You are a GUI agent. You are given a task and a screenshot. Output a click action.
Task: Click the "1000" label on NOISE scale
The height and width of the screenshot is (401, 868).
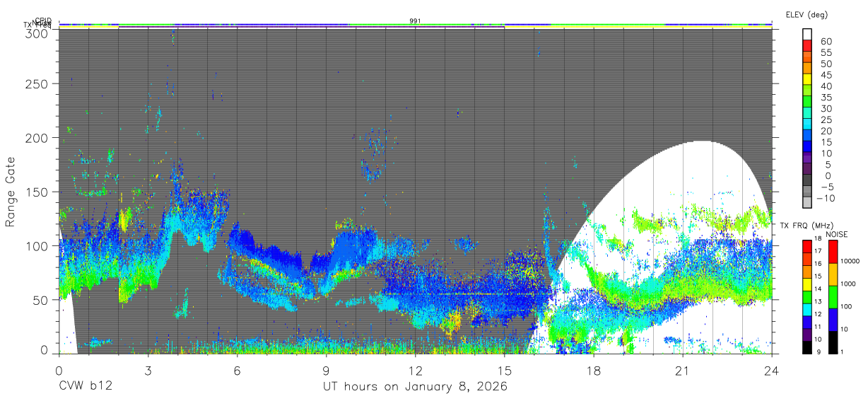pos(848,284)
